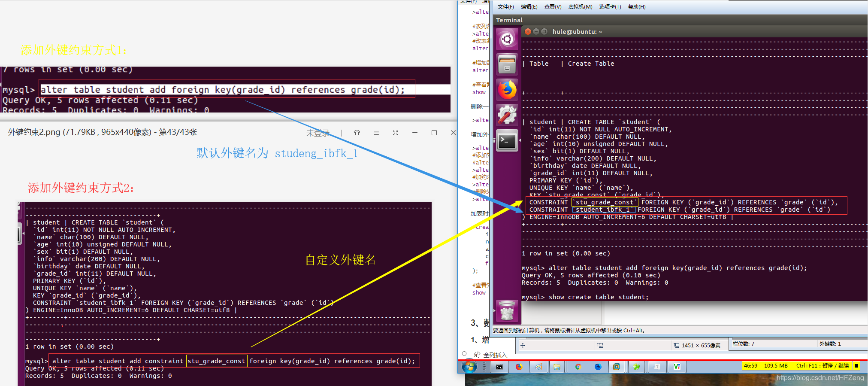Click the 未登录 login link in image viewer
Image resolution: width=868 pixels, height=386 pixels.
[x=318, y=133]
